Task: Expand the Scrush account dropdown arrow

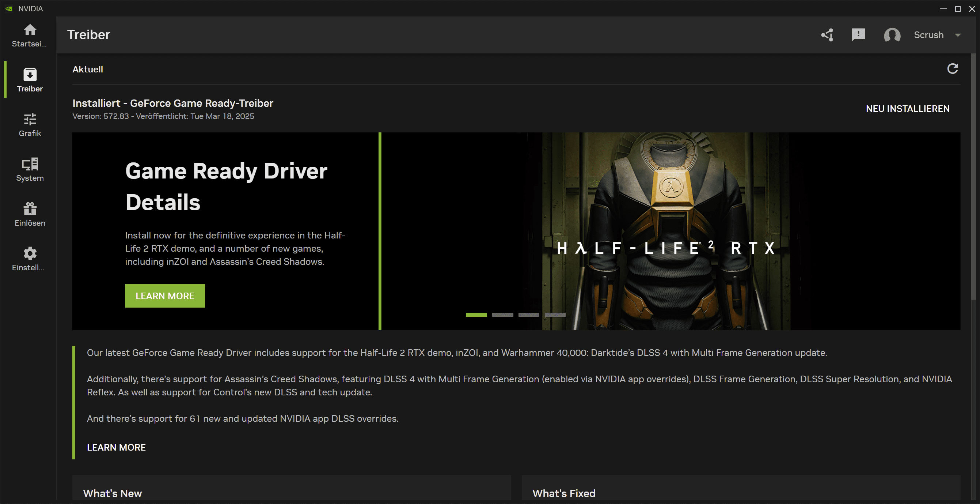Action: (x=958, y=35)
